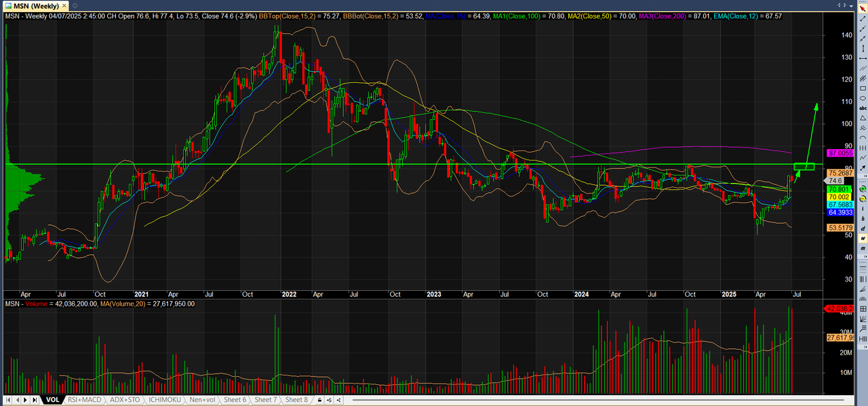Choose the Gann fan tool
This screenshot has height=406, width=868.
click(x=863, y=318)
